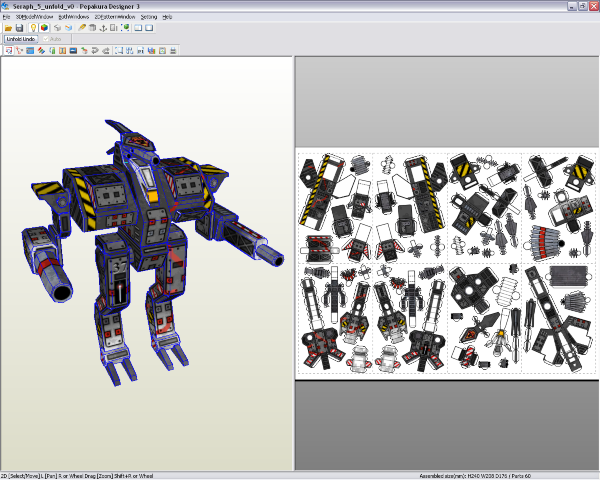Open the Help menu
Screen dimensions: 600x480
167,17
